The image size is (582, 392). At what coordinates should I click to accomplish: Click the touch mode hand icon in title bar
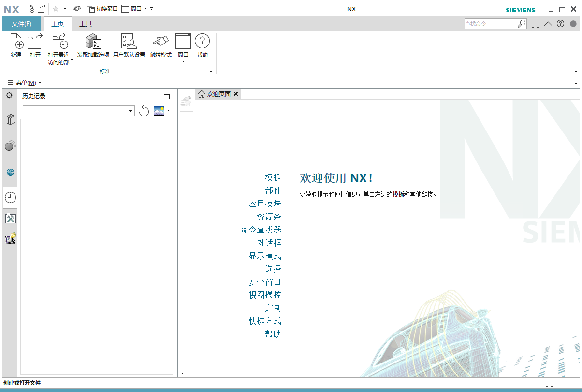pos(77,9)
